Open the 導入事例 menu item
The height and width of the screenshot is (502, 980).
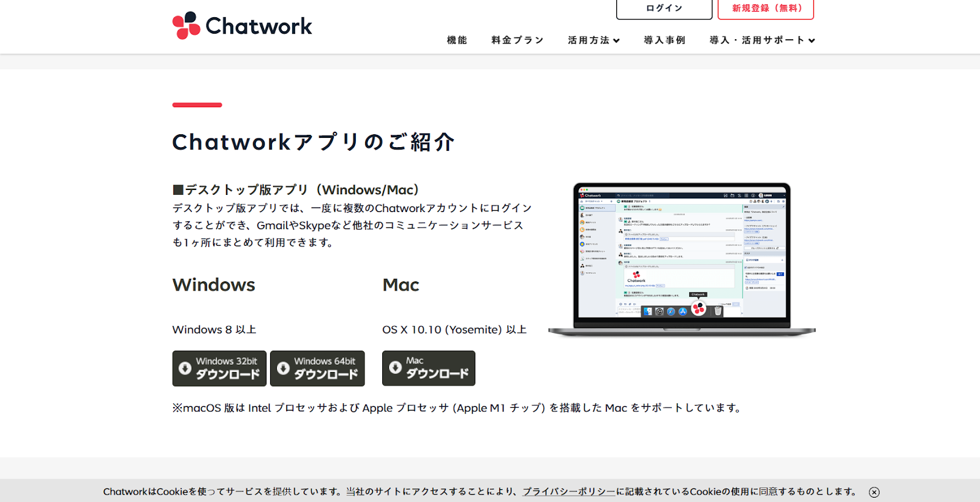point(665,40)
